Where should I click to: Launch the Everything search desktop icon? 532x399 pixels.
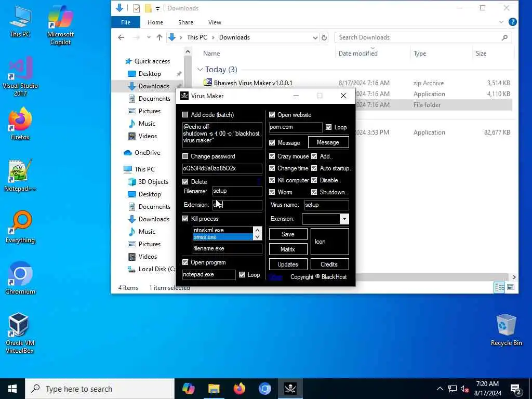tap(20, 227)
